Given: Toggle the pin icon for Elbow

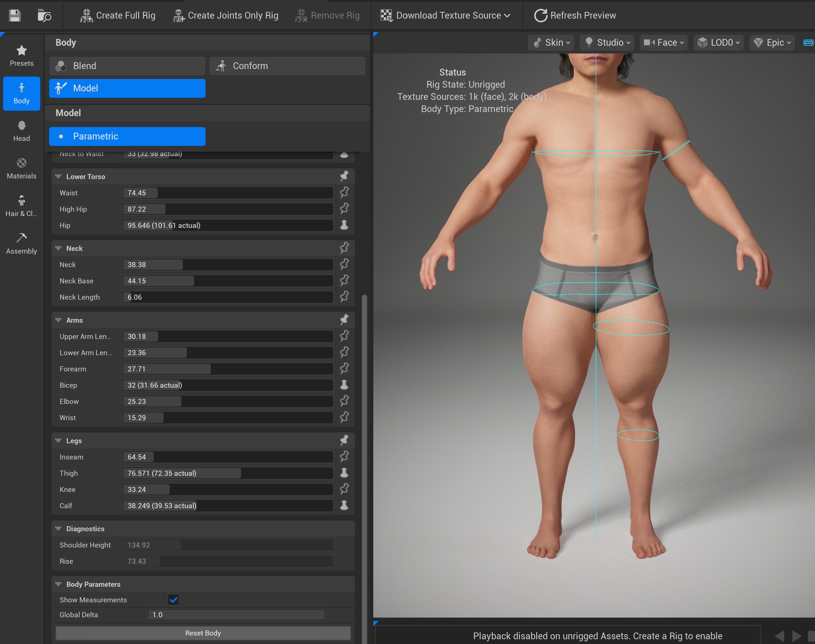Looking at the screenshot, I should 344,401.
